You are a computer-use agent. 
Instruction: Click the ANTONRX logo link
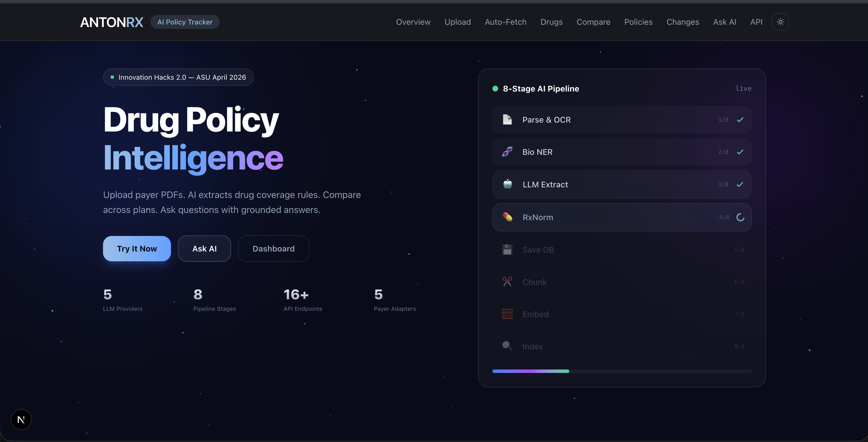pos(112,22)
